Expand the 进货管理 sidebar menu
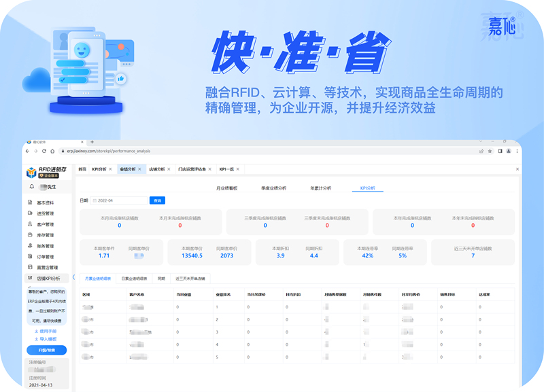The image size is (544, 392). coord(46,213)
